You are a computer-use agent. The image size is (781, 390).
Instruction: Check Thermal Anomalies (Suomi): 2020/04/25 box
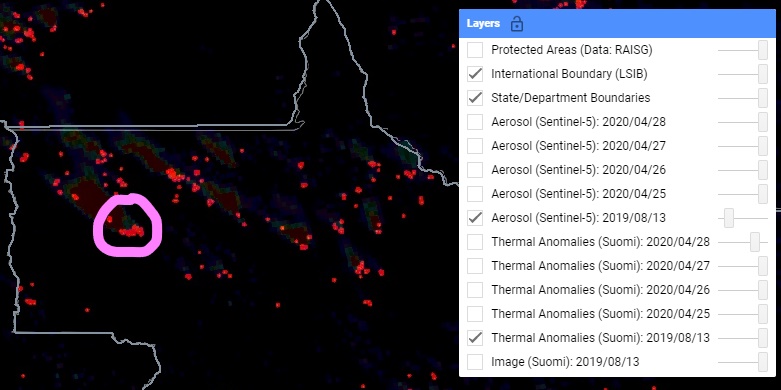[x=475, y=314]
